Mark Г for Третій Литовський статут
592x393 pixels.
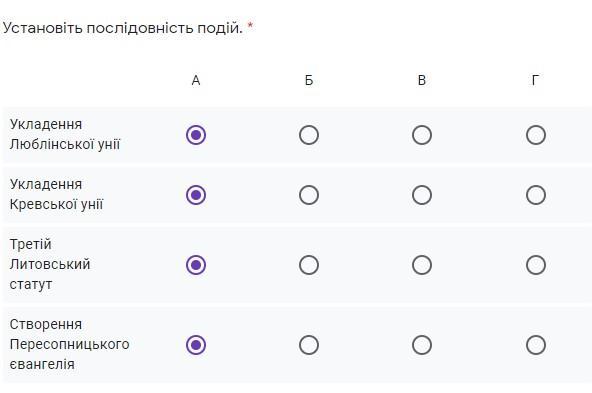pyautogui.click(x=535, y=265)
